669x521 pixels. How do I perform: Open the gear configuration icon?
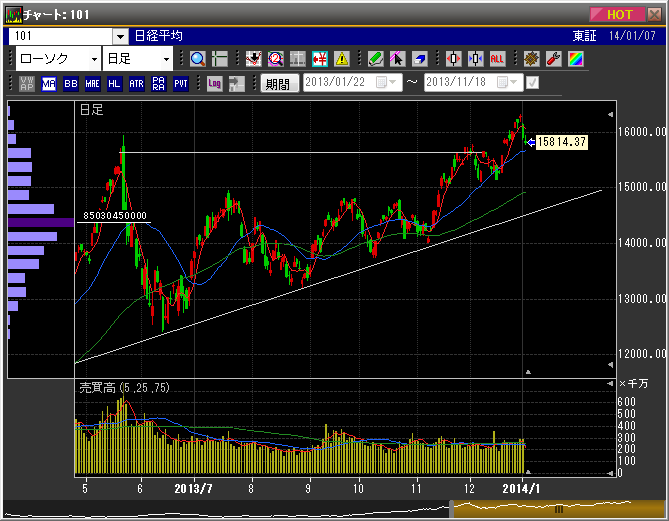coord(531,59)
